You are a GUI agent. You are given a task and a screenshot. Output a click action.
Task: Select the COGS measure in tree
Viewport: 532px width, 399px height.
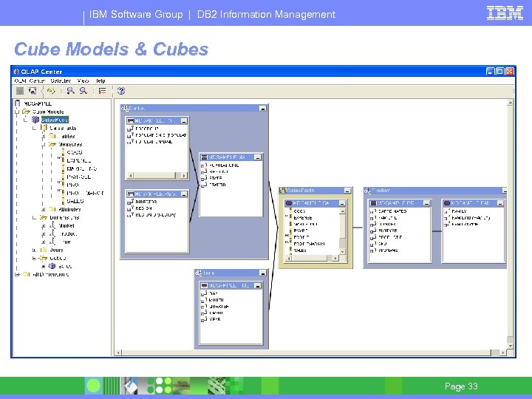tap(75, 152)
